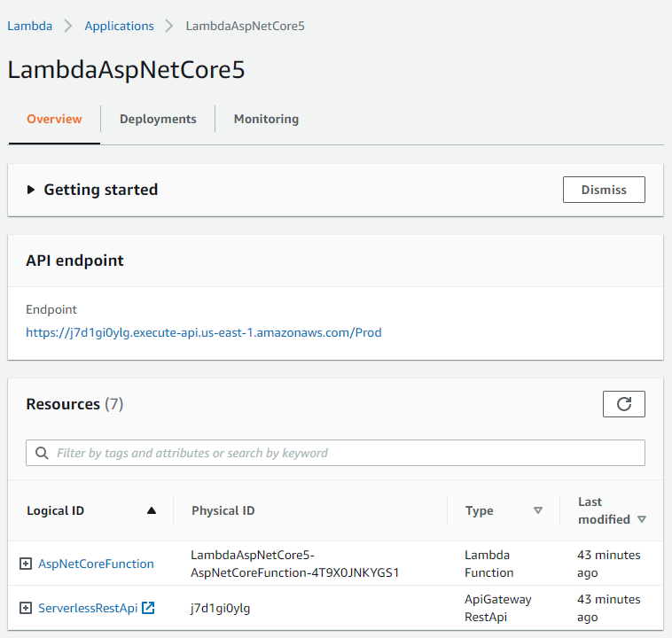The height and width of the screenshot is (638, 672).
Task: Dismiss the Getting started panel
Action: pos(604,190)
